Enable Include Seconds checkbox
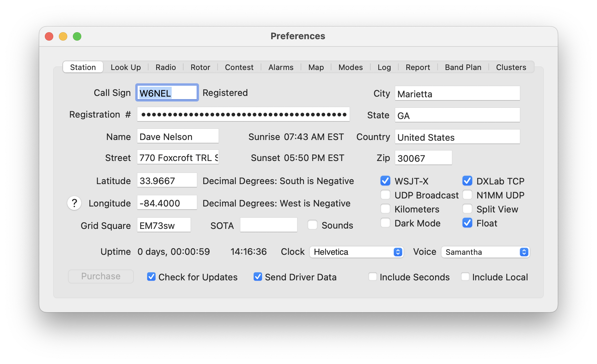Viewport: 597px width, 364px height. [x=373, y=277]
